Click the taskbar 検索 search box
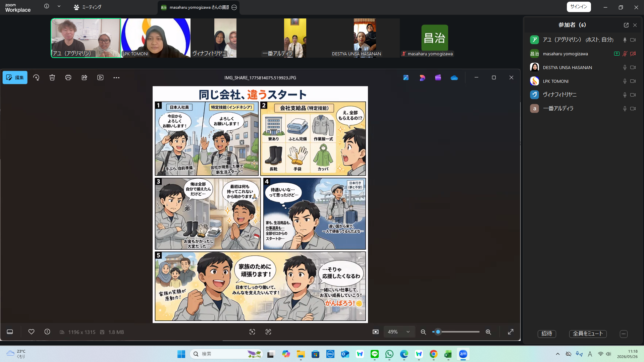The height and width of the screenshot is (362, 644). coord(226,354)
